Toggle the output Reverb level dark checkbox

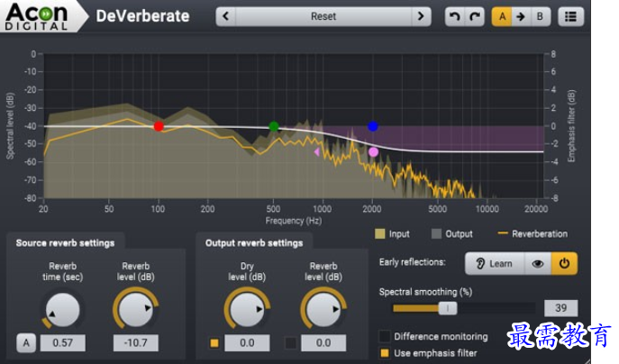coord(290,342)
